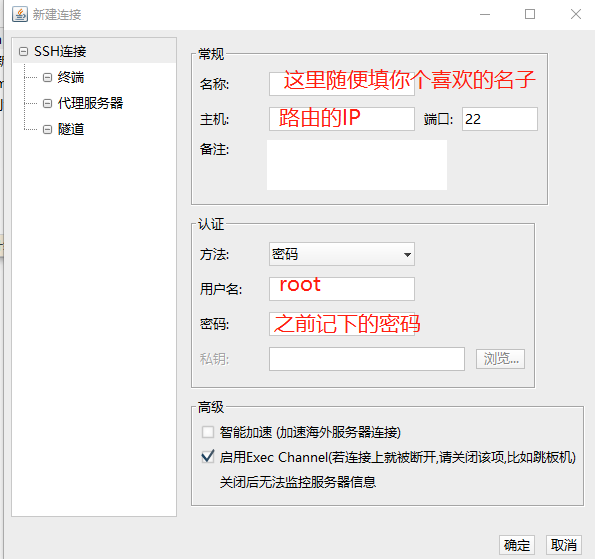Viewport: 595px width, 559px height.
Task: Click the Java app icon in title bar
Action: 20,14
